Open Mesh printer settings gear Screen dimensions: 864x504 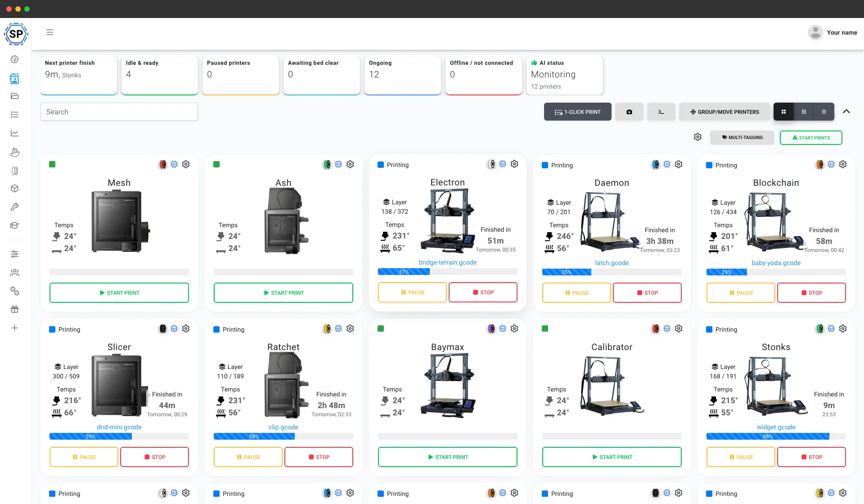pos(186,164)
